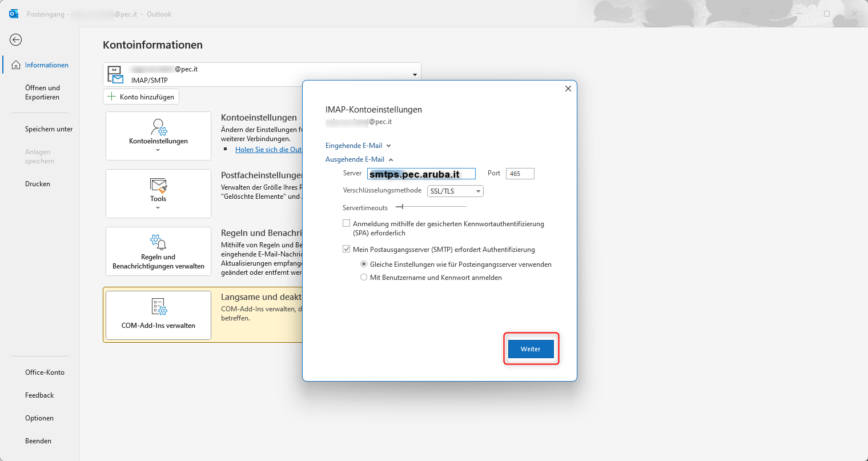This screenshot has width=868, height=461.
Task: Enable the SPA secure password authentication checkbox
Action: coord(347,223)
